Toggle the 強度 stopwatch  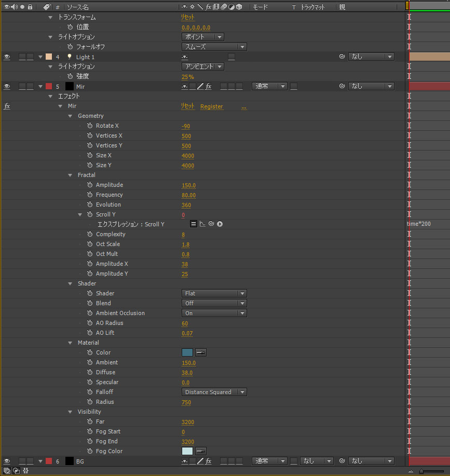click(70, 76)
